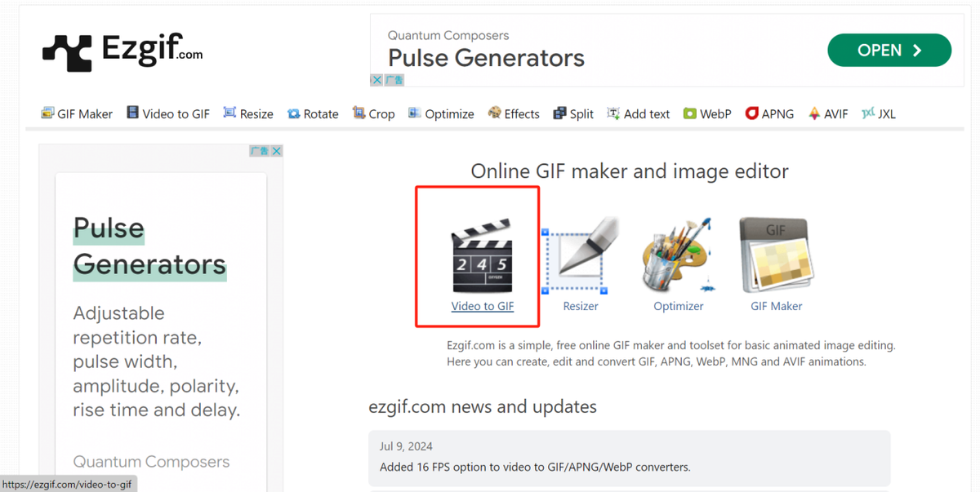980x492 pixels.
Task: Click the Optimizer paint bucket icon
Action: click(678, 255)
